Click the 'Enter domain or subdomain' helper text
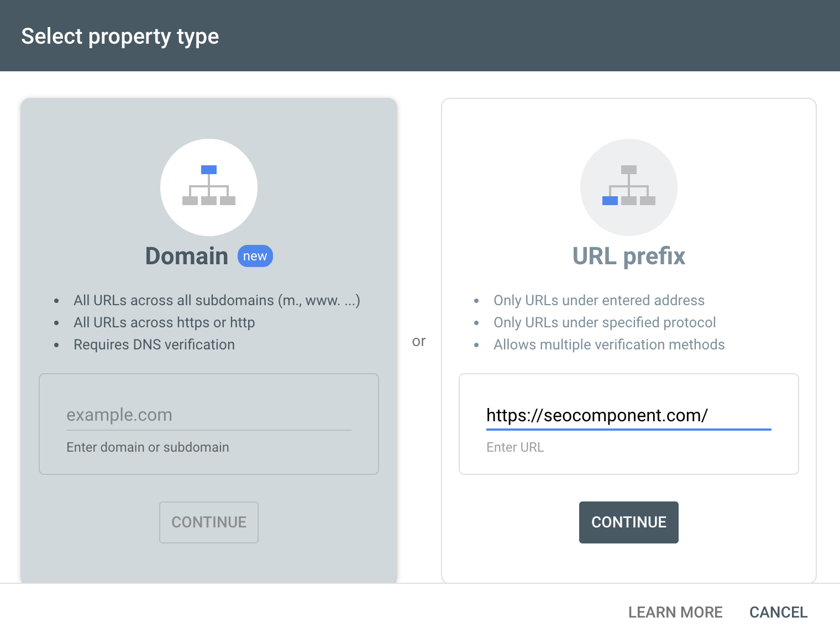840x638 pixels. coord(148,447)
